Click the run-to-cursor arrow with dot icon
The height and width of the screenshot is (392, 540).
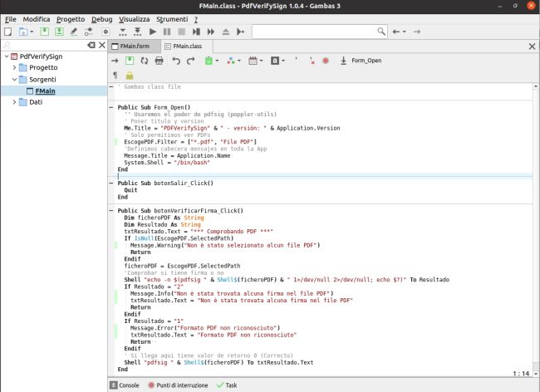point(240,32)
